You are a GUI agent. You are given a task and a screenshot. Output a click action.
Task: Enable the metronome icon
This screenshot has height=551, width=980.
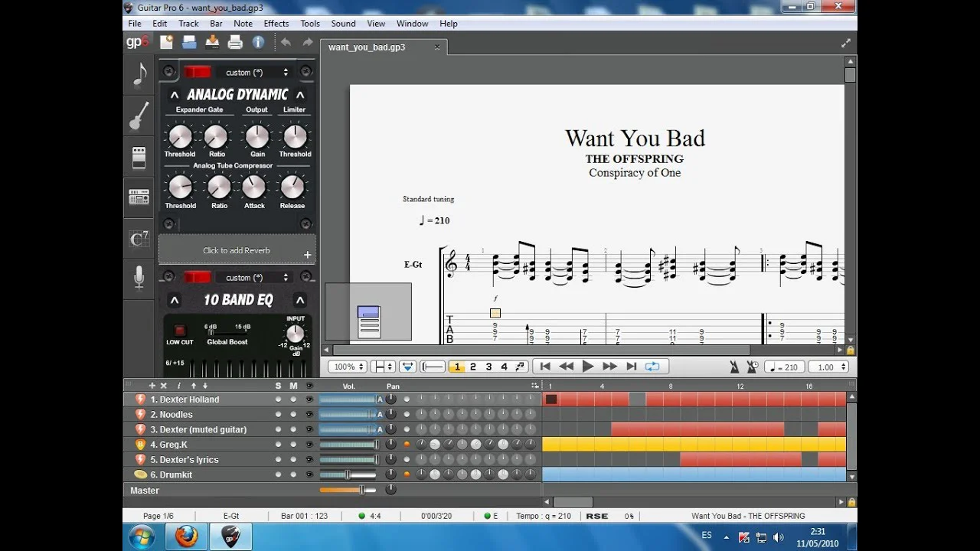click(x=734, y=367)
